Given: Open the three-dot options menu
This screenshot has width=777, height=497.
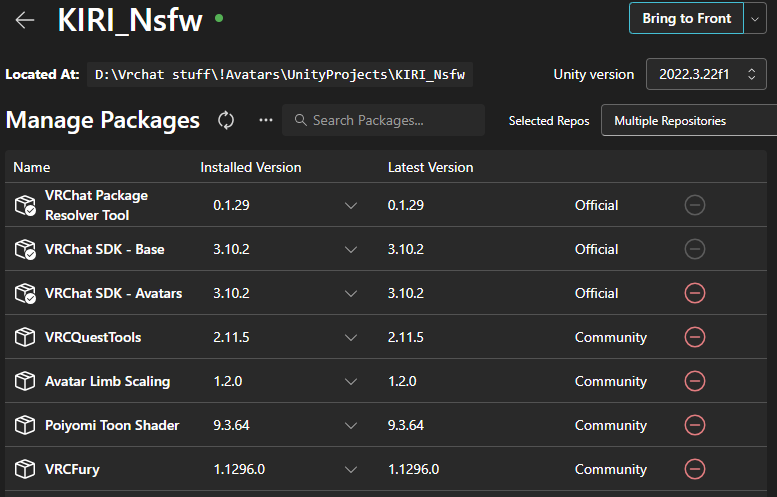Looking at the screenshot, I should [x=265, y=120].
